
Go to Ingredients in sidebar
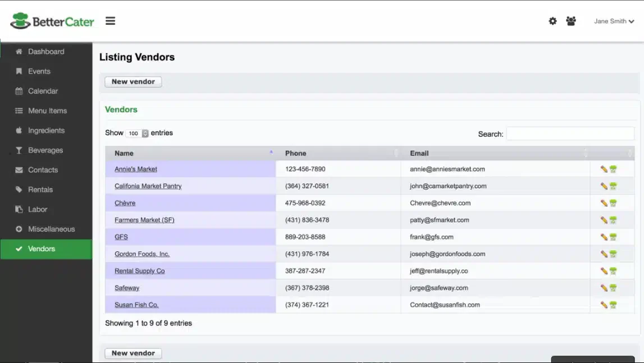(46, 131)
